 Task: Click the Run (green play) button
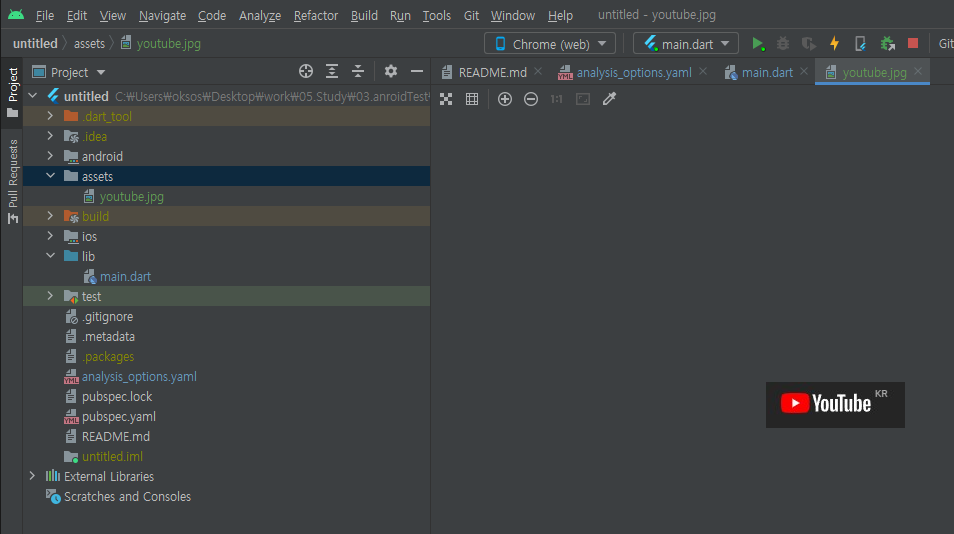pos(757,44)
